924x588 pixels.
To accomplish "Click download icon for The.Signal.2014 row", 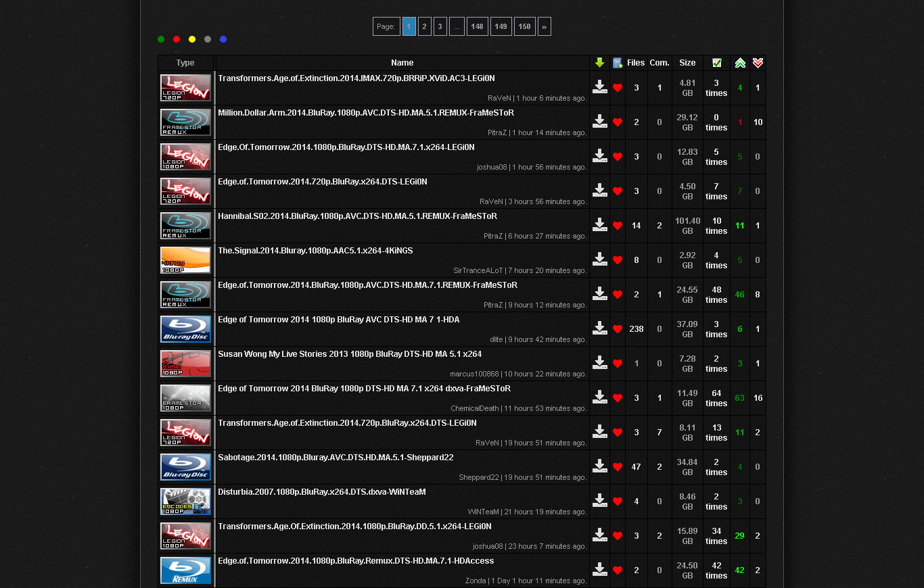I will (599, 260).
